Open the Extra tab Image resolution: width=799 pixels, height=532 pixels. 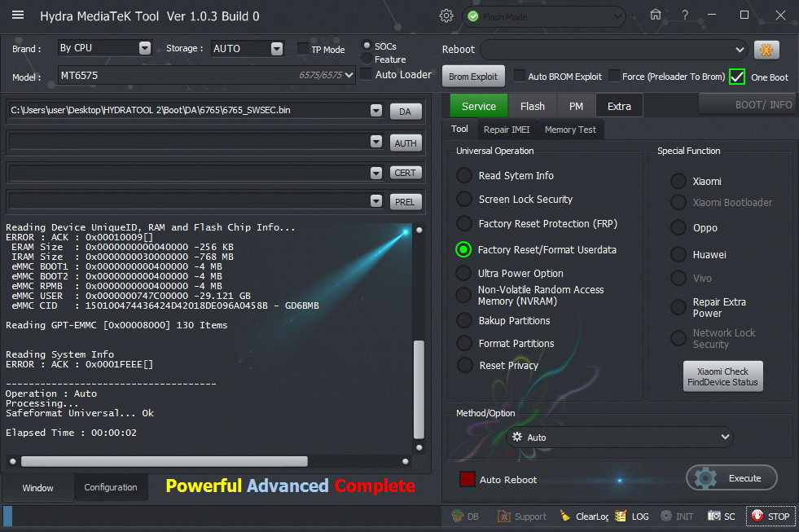[619, 106]
